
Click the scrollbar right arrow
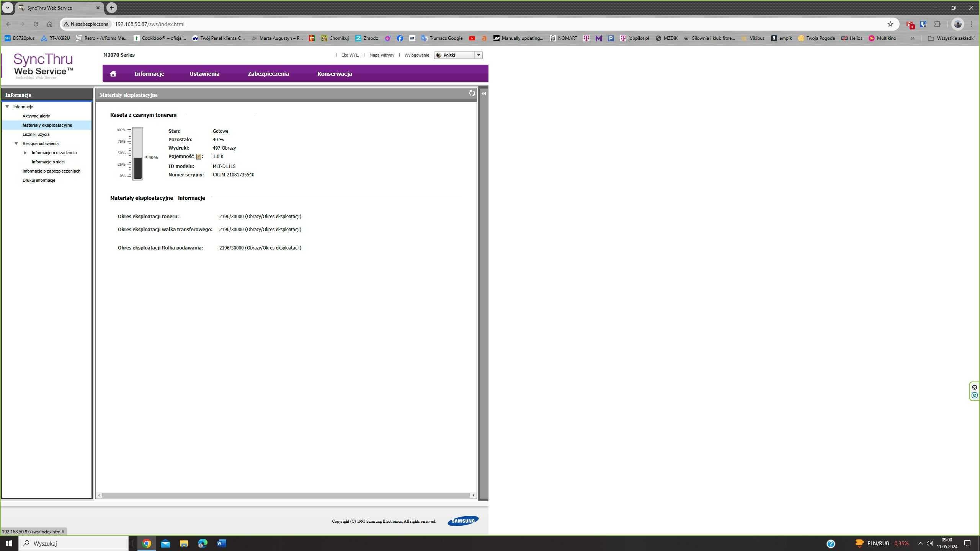point(474,495)
